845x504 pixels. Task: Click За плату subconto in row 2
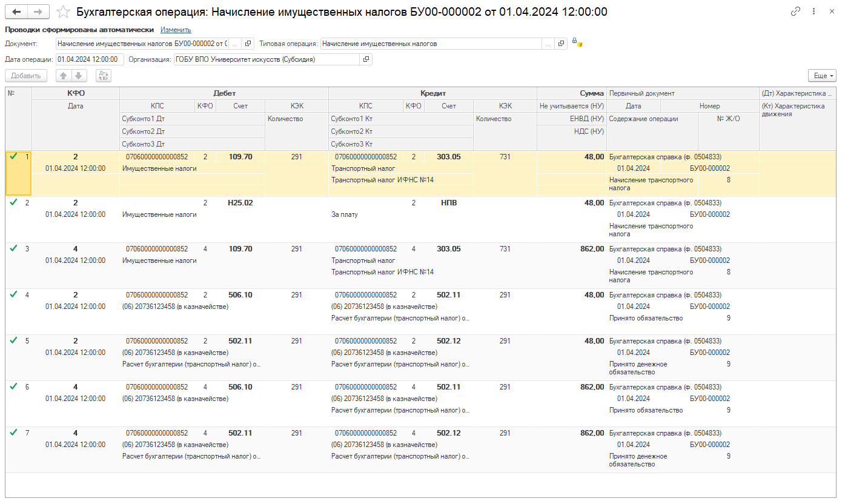click(x=345, y=214)
